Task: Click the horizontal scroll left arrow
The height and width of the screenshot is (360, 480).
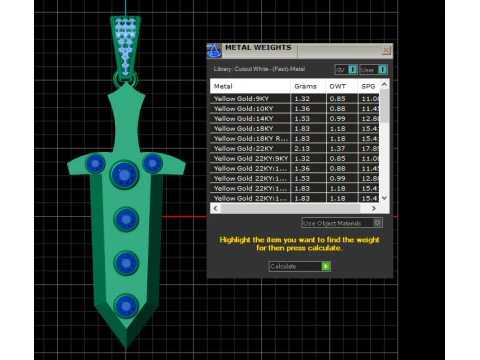Action: coord(215,208)
